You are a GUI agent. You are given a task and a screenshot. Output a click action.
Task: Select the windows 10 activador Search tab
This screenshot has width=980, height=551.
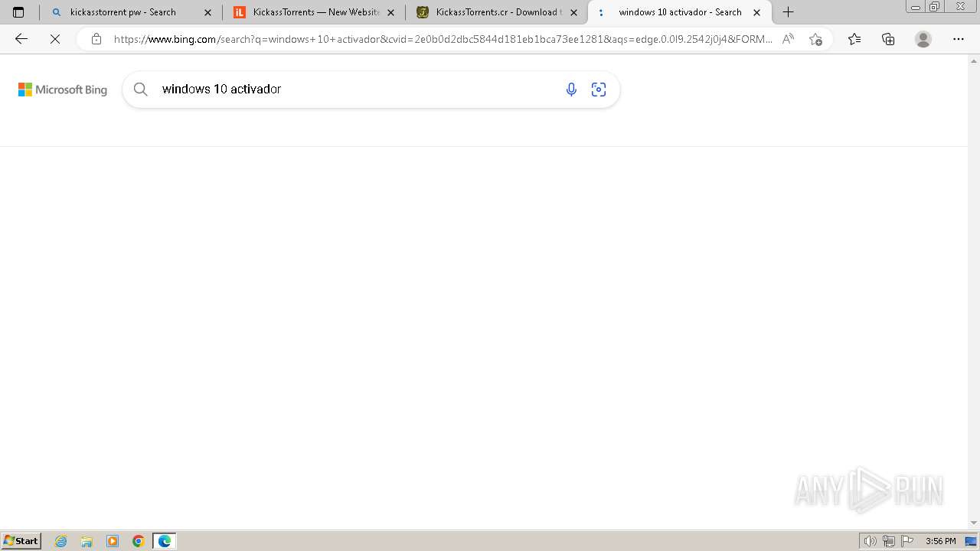point(679,12)
